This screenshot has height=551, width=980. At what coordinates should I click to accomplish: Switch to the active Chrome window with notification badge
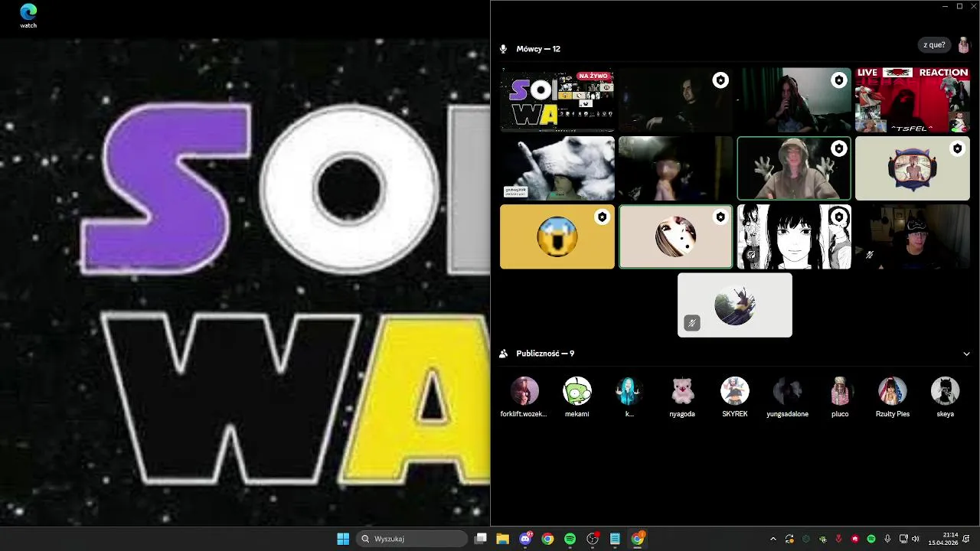(637, 539)
